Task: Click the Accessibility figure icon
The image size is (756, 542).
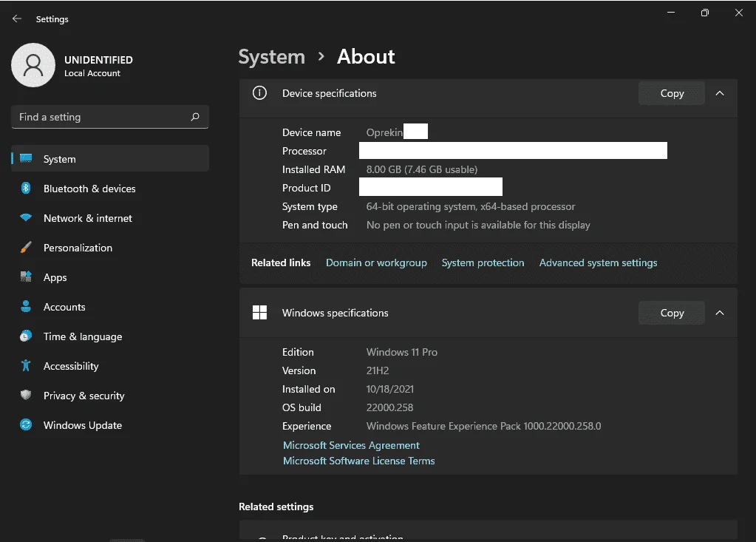Action: (26, 365)
